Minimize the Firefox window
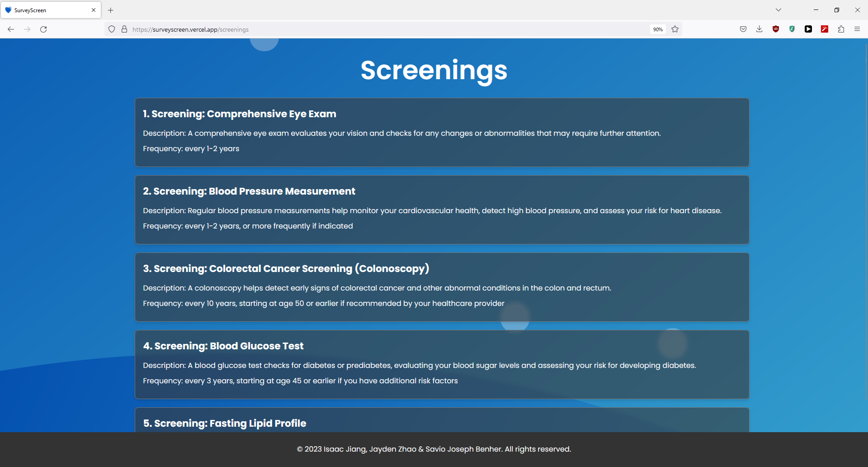The width and height of the screenshot is (868, 467). 816,10
